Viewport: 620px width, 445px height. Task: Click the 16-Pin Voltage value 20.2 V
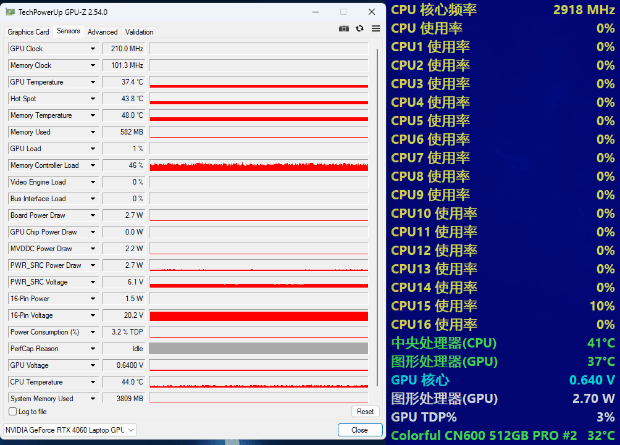pyautogui.click(x=124, y=316)
